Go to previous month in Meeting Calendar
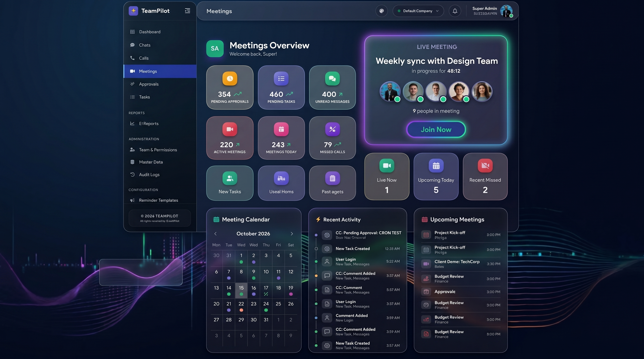This screenshot has height=359, width=644. click(x=216, y=234)
